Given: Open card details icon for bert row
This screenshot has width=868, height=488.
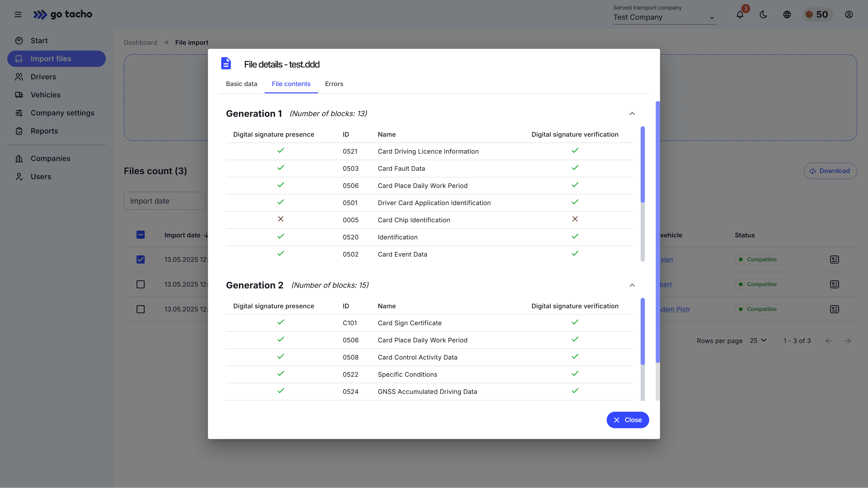Looking at the screenshot, I should tap(835, 284).
